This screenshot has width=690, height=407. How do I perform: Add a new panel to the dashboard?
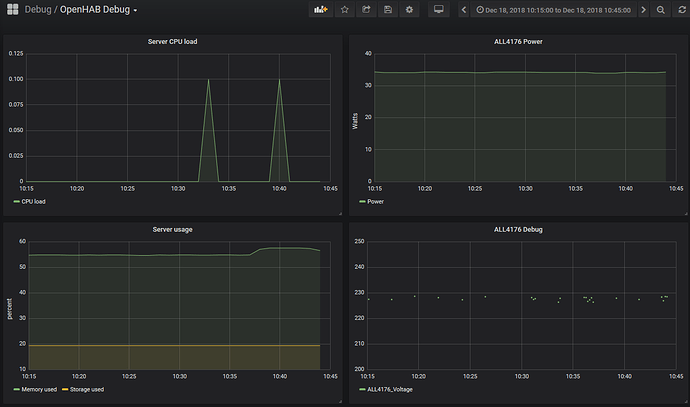[320, 9]
